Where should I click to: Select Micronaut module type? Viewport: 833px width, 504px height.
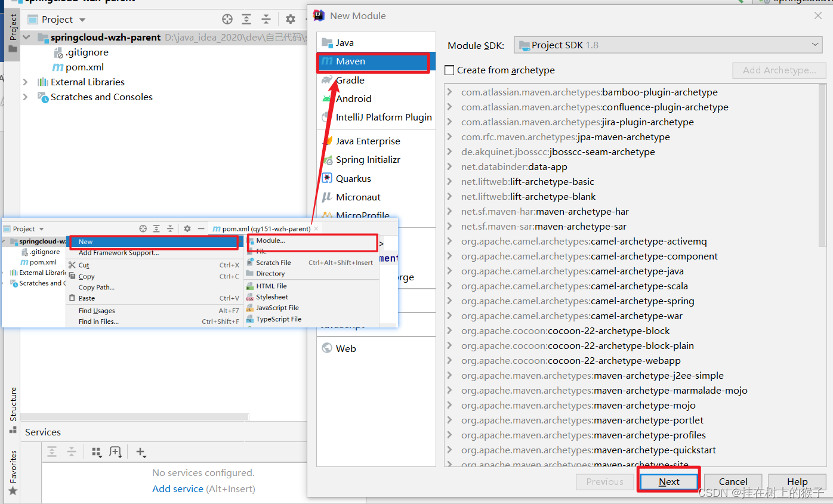point(376,197)
